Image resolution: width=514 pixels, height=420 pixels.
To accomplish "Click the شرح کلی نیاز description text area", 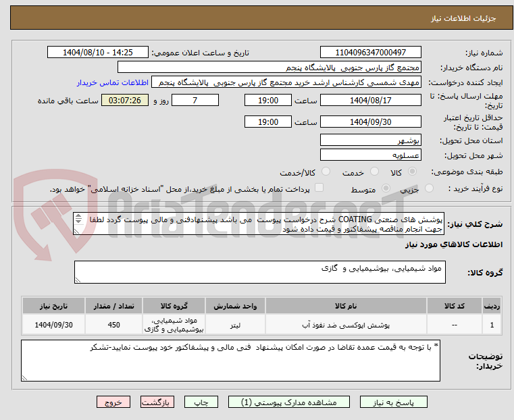I will pyautogui.click(x=259, y=224).
